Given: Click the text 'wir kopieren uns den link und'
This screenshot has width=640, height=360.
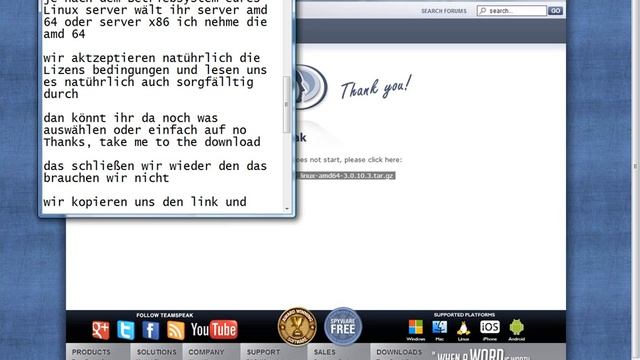Looking at the screenshot, I should click(145, 202).
